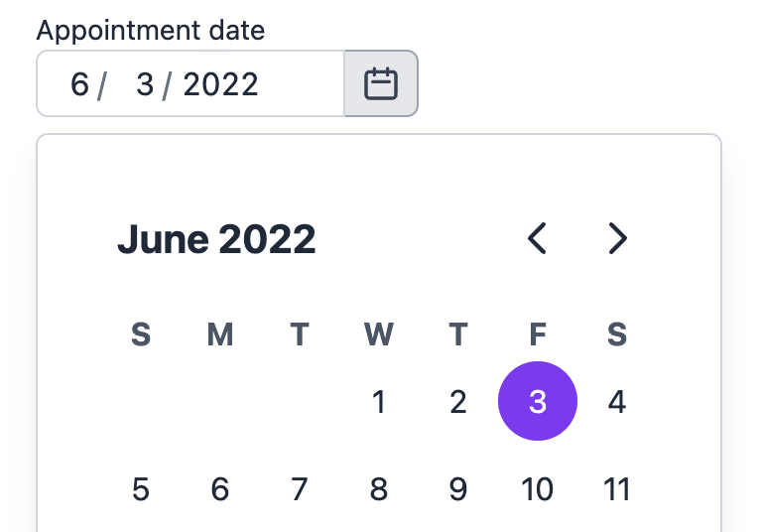Pick June 10 in calendar grid
The height and width of the screenshot is (532, 760).
coord(537,489)
